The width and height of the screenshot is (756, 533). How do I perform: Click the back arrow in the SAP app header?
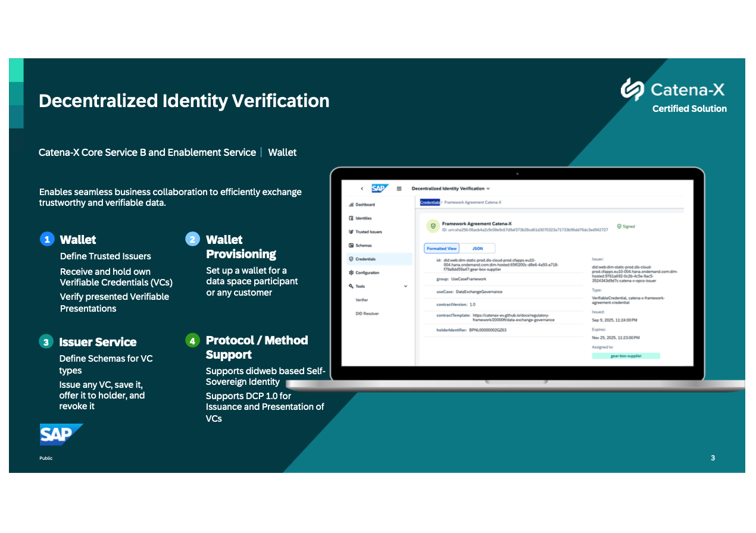click(x=362, y=189)
